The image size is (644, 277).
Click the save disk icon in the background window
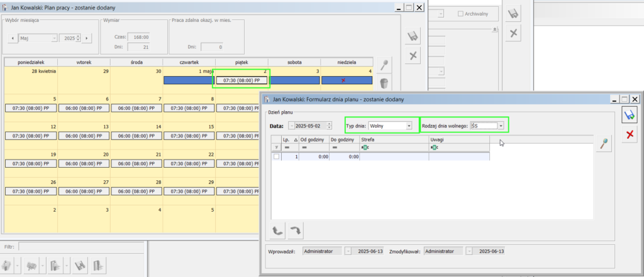[513, 14]
